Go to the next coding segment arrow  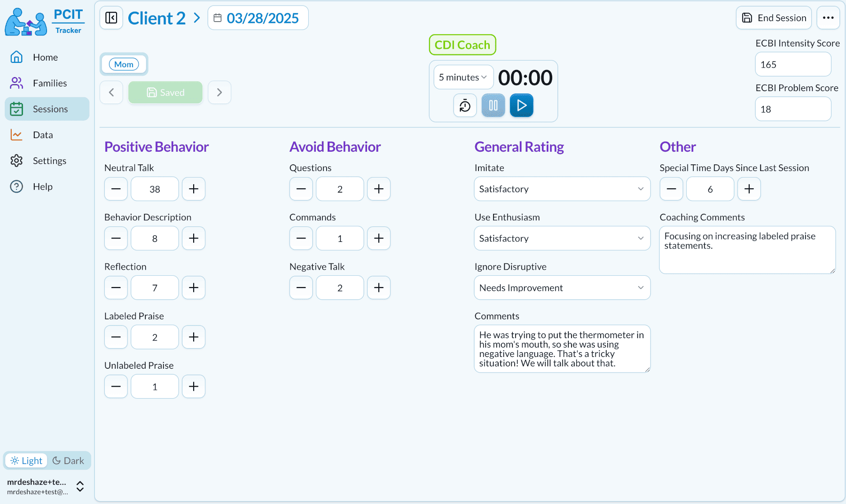pyautogui.click(x=219, y=93)
